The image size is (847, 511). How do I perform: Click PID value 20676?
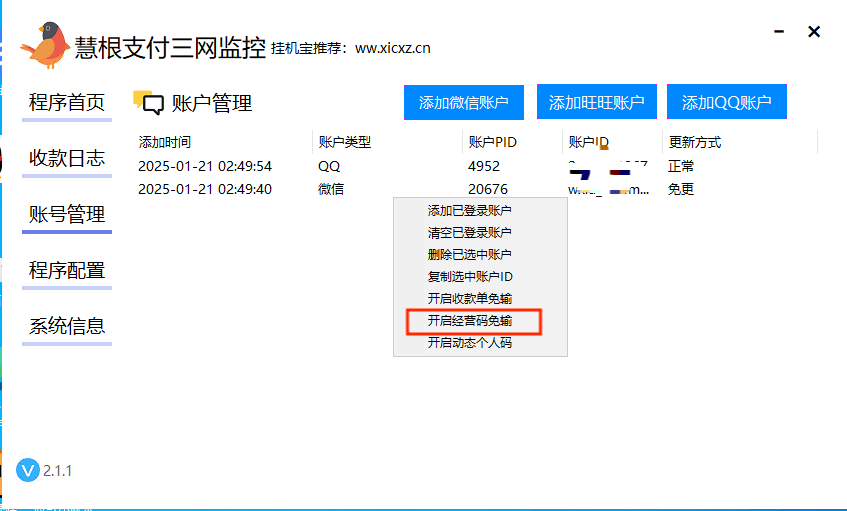488,189
